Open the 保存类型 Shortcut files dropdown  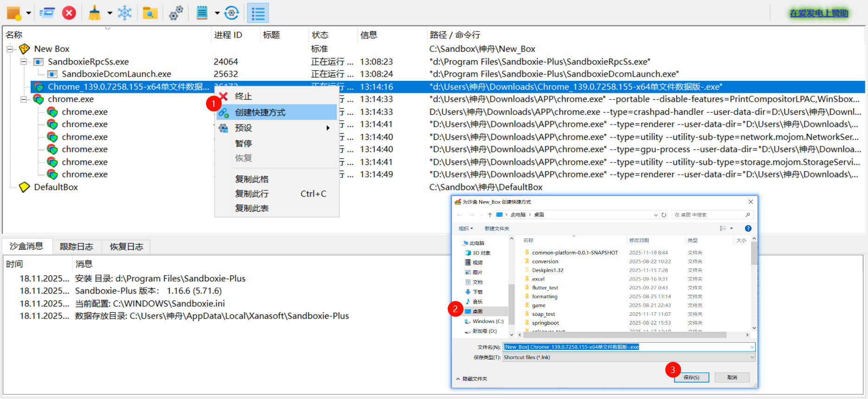pos(629,357)
